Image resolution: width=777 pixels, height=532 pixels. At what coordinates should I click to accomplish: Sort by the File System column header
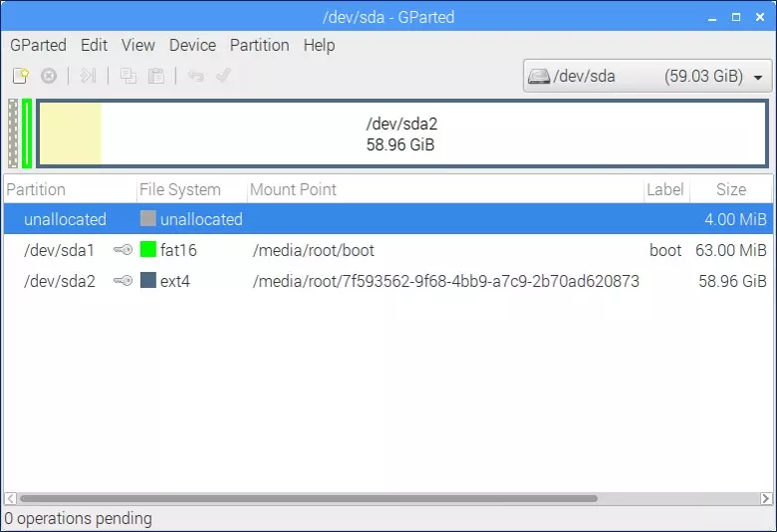click(x=180, y=189)
